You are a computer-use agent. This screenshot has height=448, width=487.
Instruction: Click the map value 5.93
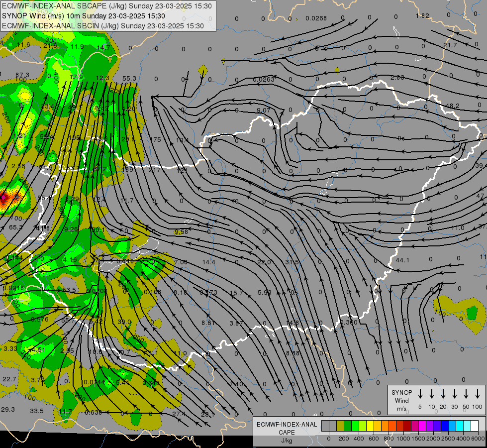[x=264, y=292]
